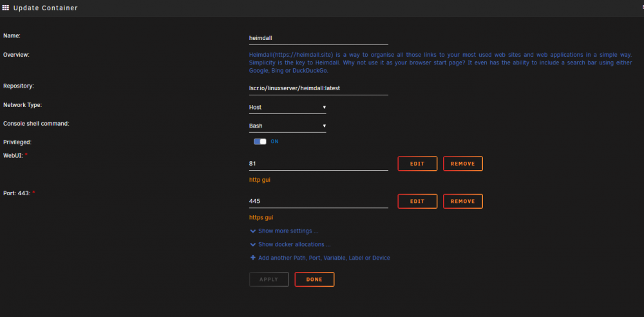Click the REMOVE button for WebUI
This screenshot has width=644, height=317.
click(463, 164)
